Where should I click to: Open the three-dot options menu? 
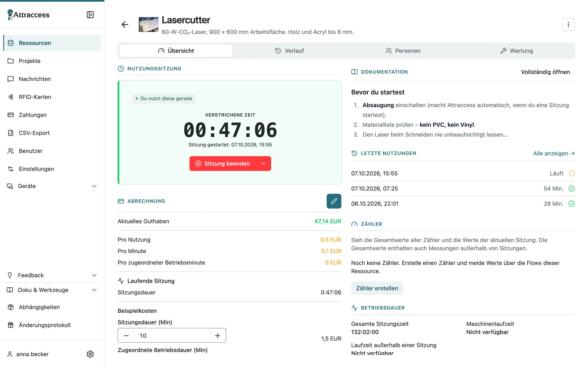(568, 24)
